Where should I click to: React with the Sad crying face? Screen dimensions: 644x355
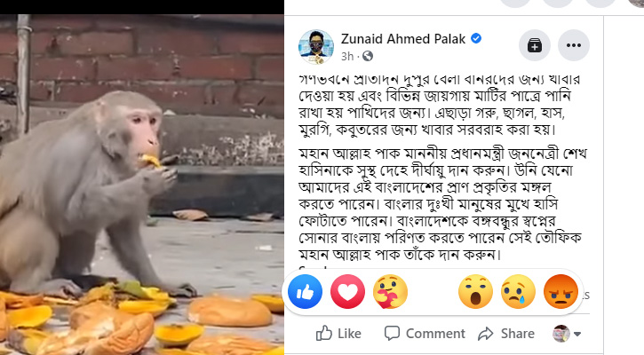(519, 292)
